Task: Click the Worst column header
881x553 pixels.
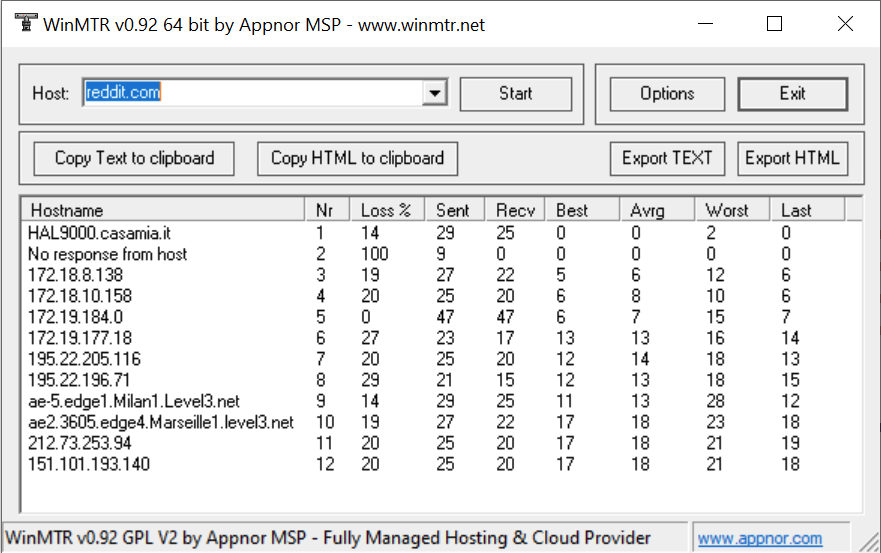Action: pyautogui.click(x=732, y=210)
